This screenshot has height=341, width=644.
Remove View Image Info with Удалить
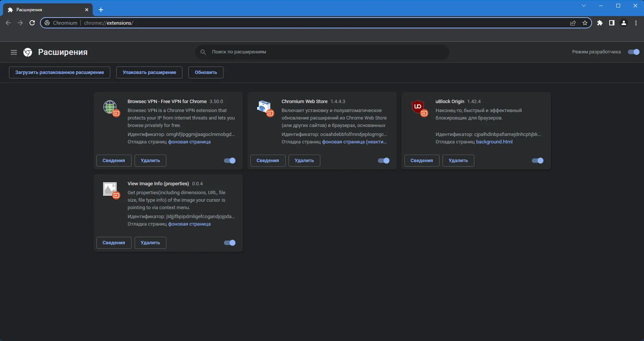tap(150, 243)
